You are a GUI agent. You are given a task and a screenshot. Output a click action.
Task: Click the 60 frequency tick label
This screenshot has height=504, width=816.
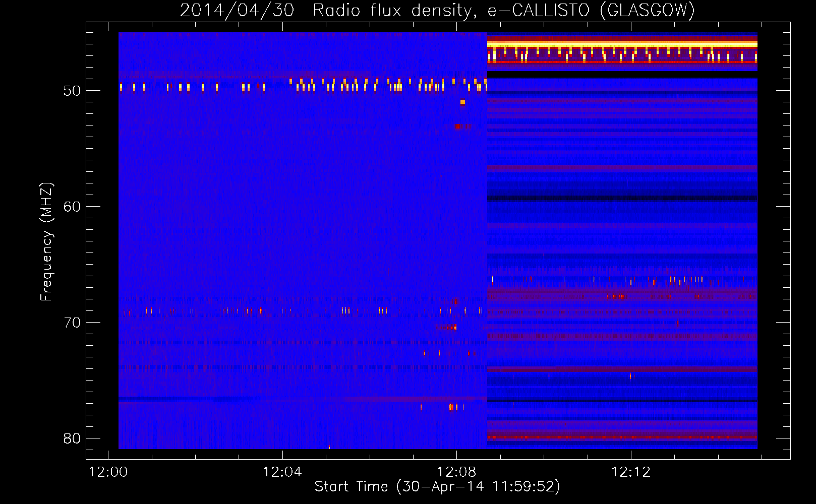tap(72, 207)
